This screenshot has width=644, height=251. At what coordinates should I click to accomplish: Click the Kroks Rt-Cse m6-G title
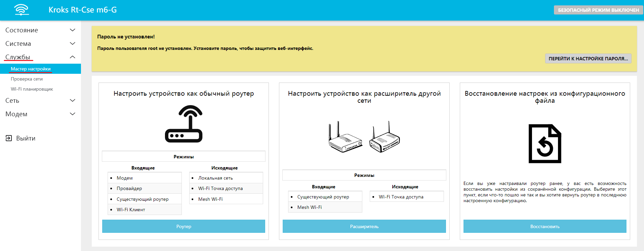click(x=83, y=10)
